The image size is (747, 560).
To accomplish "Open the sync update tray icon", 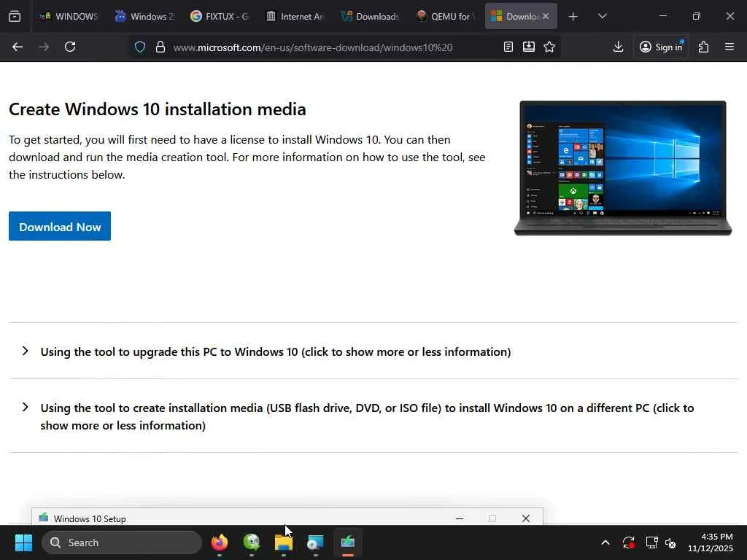I will point(628,542).
